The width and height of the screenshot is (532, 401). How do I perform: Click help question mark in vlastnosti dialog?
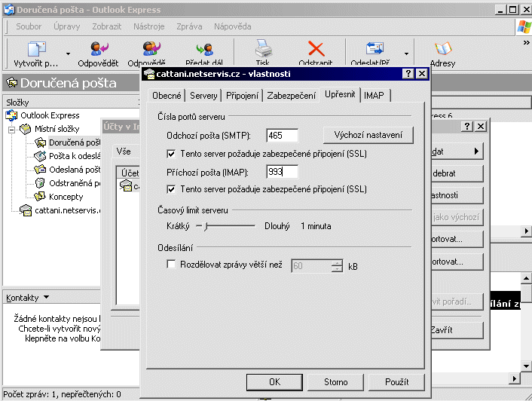(x=408, y=74)
